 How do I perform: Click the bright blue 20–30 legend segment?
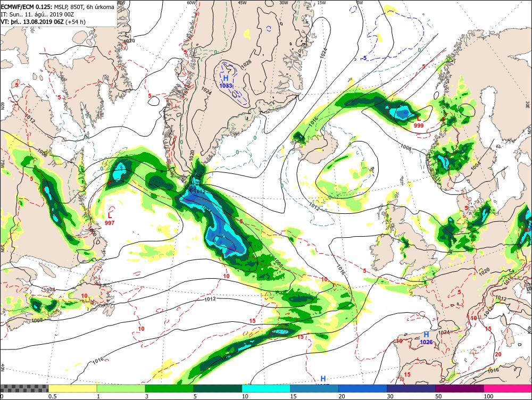pyautogui.click(x=363, y=388)
